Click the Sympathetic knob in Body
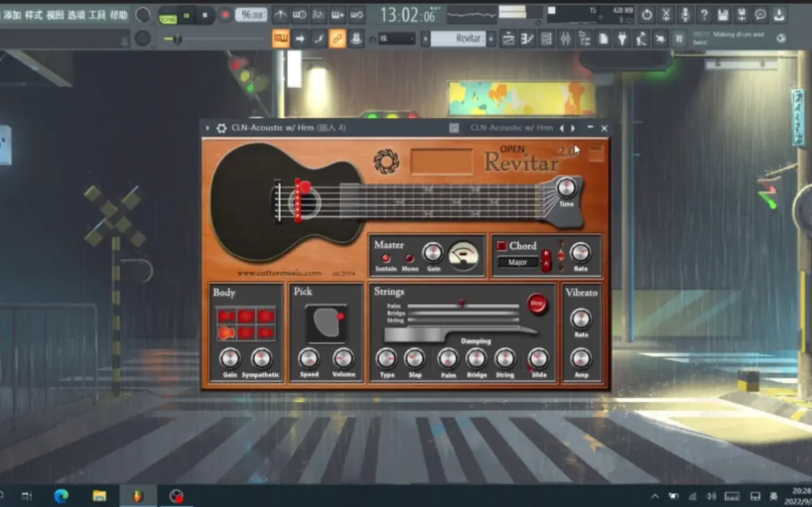This screenshot has width=812, height=507. (262, 358)
